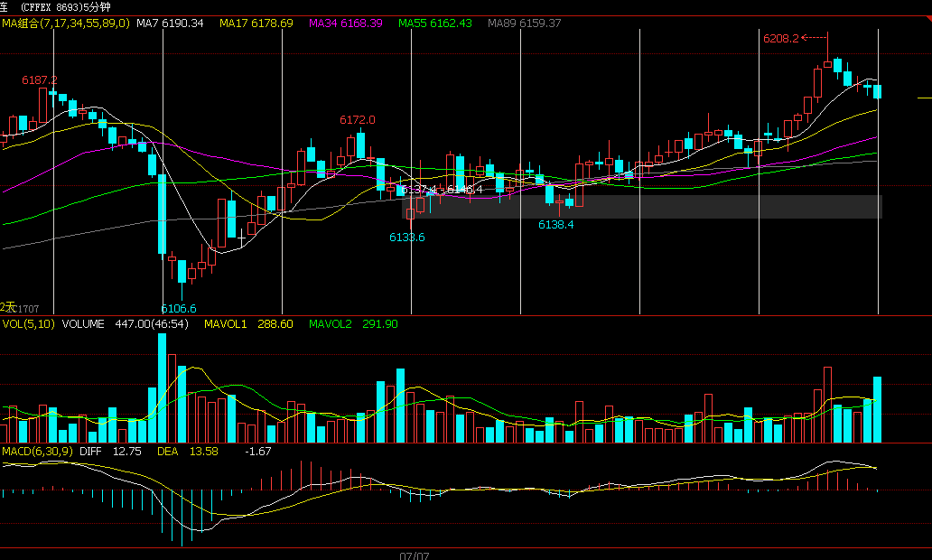
Task: Click the MA组合(7,17,34,55,89,0) indicator label
Action: coord(65,23)
